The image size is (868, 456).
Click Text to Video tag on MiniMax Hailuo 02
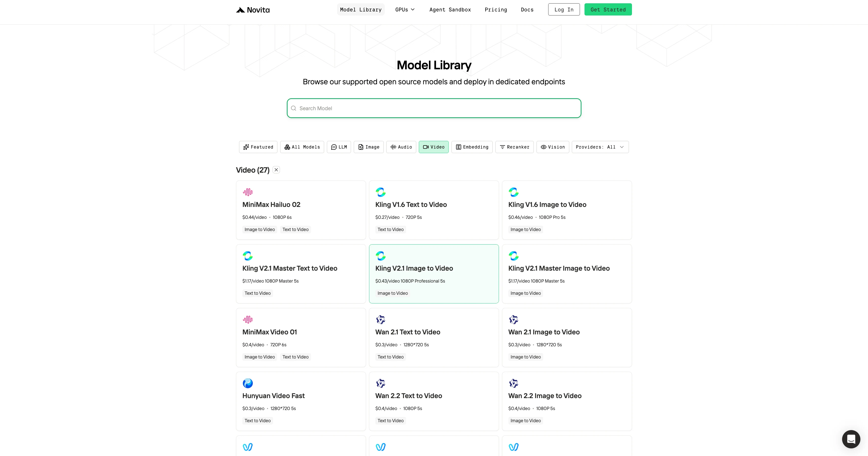[x=295, y=230]
